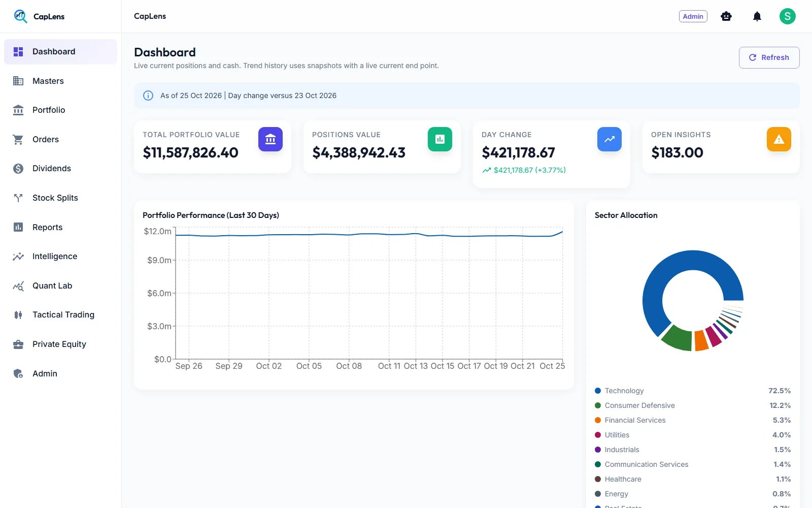Click the CapLens breadcrumb title in header

click(150, 16)
